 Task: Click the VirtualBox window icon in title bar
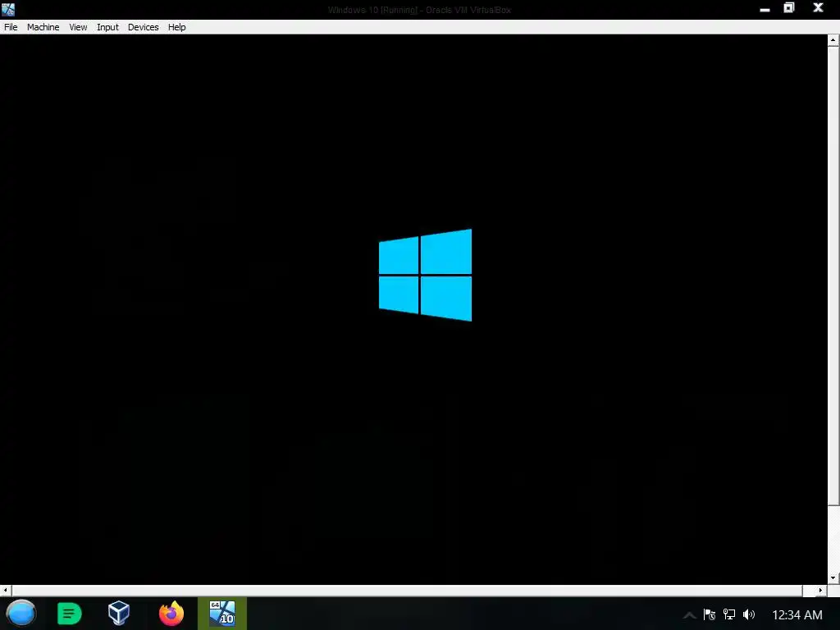[8, 9]
